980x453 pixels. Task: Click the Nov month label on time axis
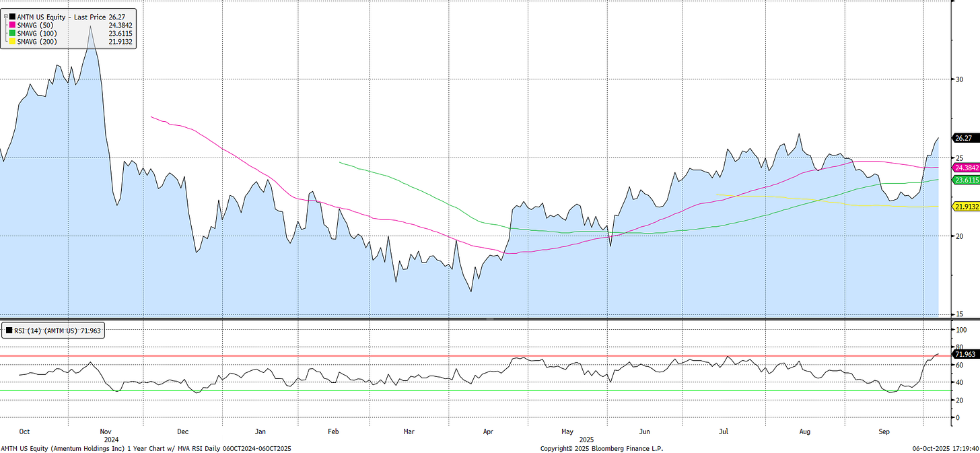coord(105,430)
